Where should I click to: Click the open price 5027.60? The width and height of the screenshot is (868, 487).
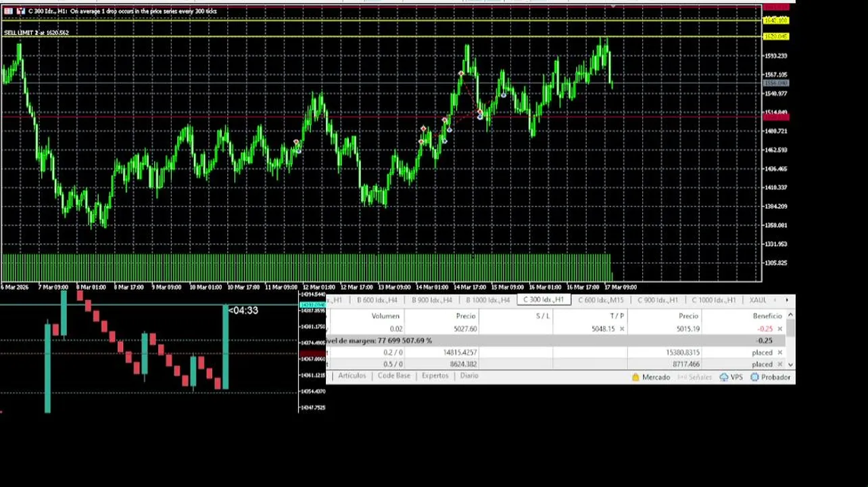click(x=465, y=329)
